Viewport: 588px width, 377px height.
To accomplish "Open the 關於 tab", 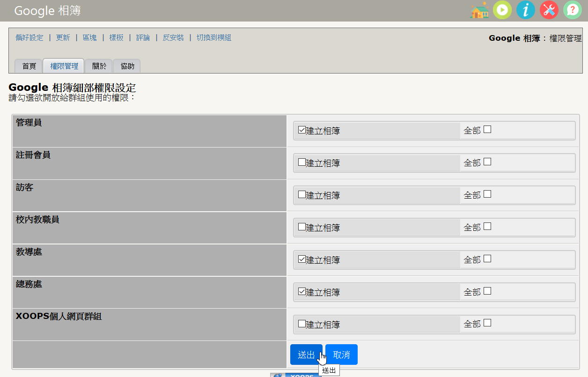I will pos(99,66).
